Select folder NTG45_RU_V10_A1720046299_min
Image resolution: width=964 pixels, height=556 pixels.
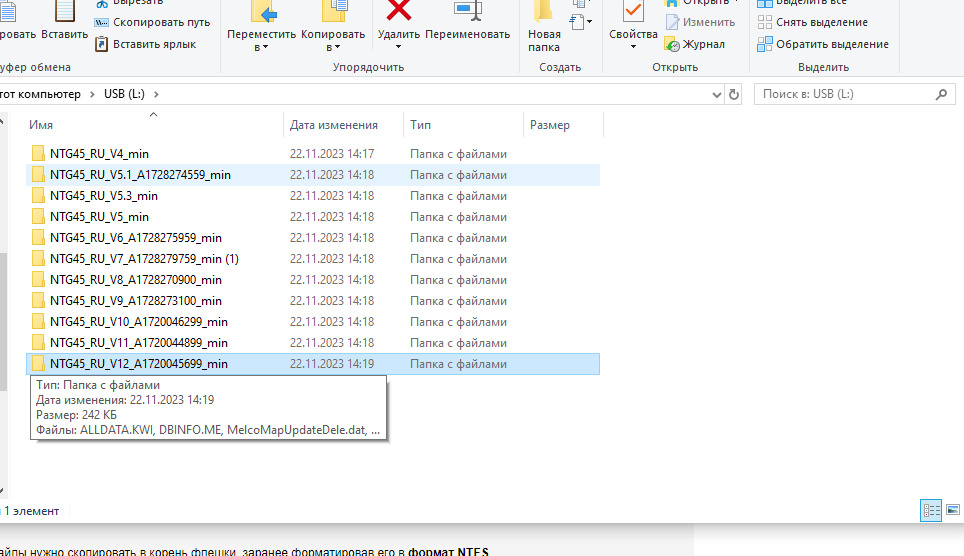tap(138, 322)
